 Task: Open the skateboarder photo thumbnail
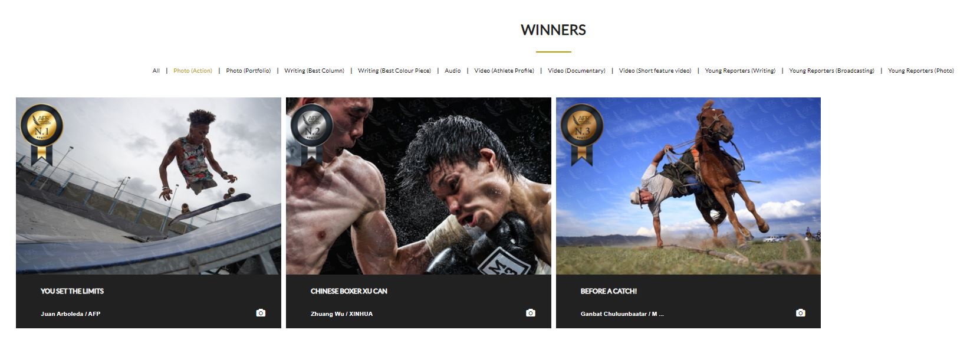point(149,186)
